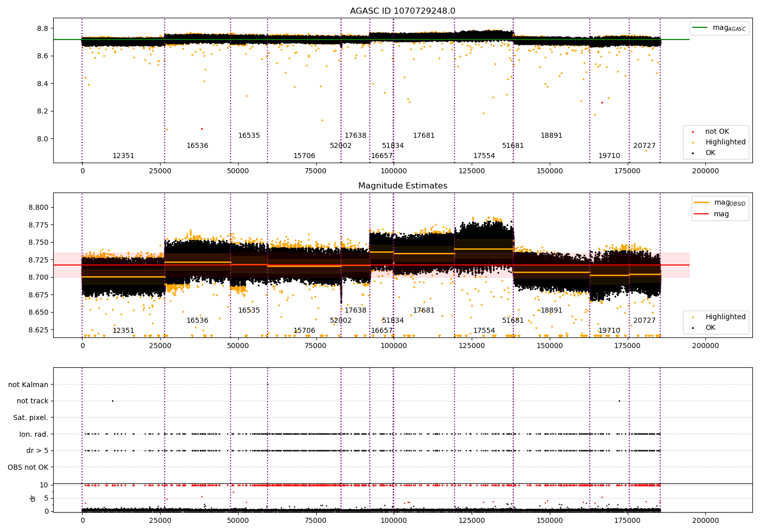Click the 8.625 y-axis tick label
This screenshot has width=760, height=532.
[x=39, y=330]
